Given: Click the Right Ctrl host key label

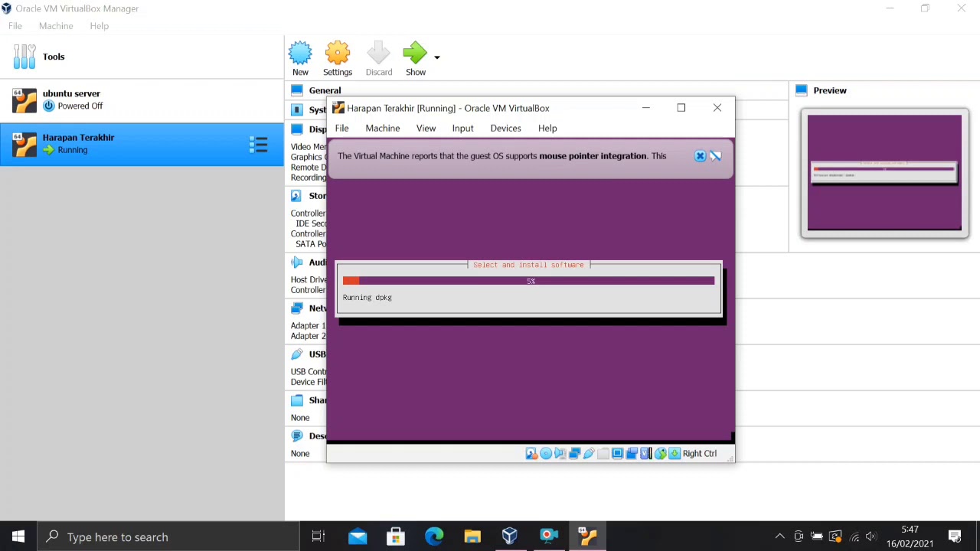Looking at the screenshot, I should click(x=700, y=454).
